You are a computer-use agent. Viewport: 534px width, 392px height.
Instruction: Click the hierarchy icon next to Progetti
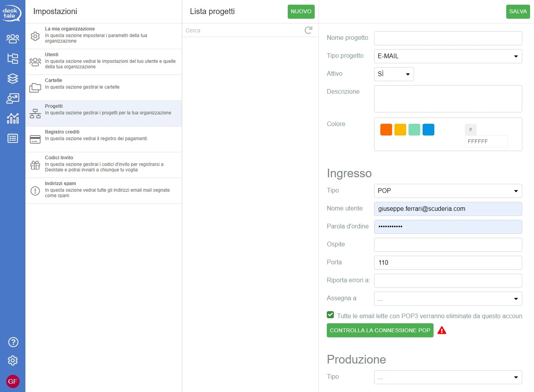35,114
